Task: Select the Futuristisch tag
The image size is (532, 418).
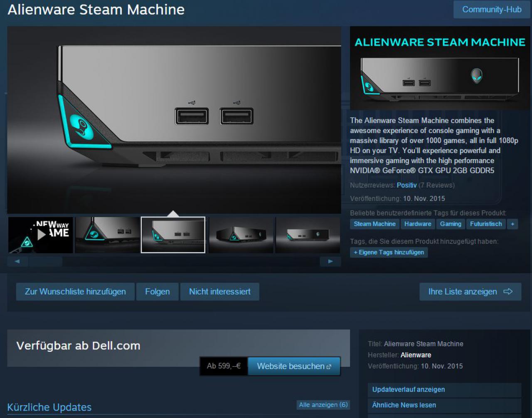Action: click(486, 224)
